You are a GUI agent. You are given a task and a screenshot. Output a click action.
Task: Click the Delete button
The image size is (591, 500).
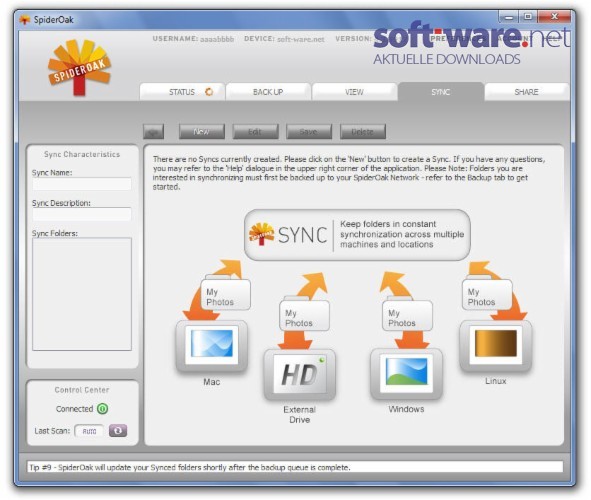point(363,131)
